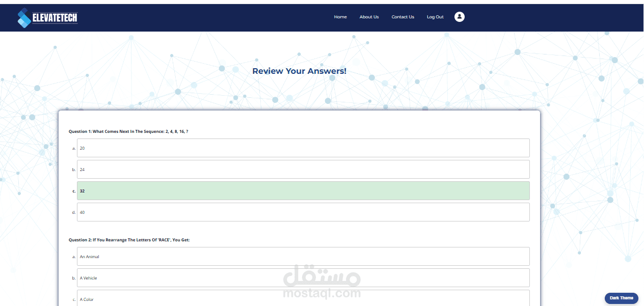
Task: Switch to Dark Theme
Action: [622, 298]
